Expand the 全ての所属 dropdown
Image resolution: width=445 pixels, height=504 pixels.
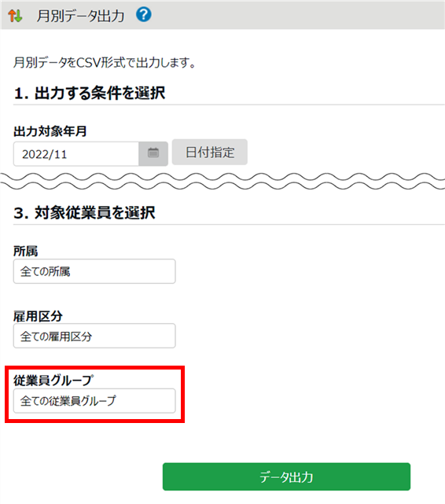pyautogui.click(x=94, y=271)
